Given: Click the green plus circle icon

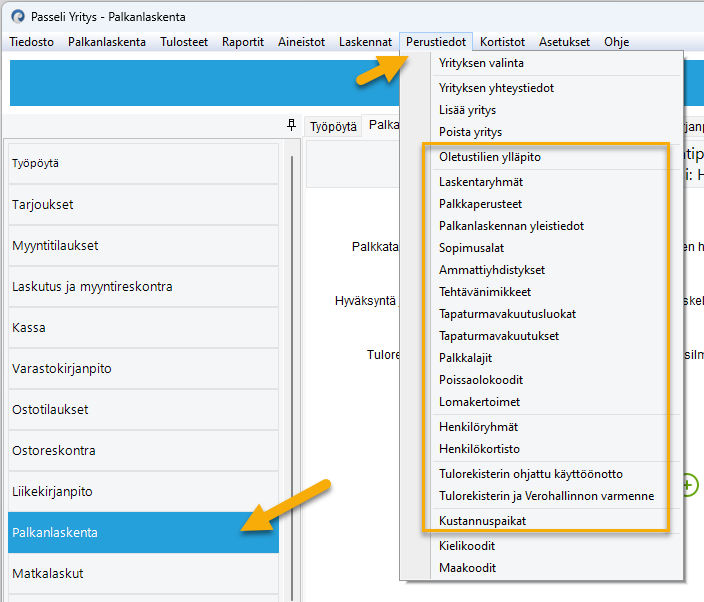Looking at the screenshot, I should 688,485.
